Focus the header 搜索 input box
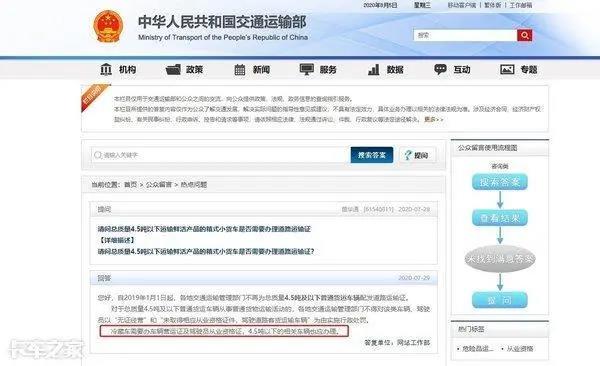Viewport: 600px width, 366px height. (x=465, y=35)
